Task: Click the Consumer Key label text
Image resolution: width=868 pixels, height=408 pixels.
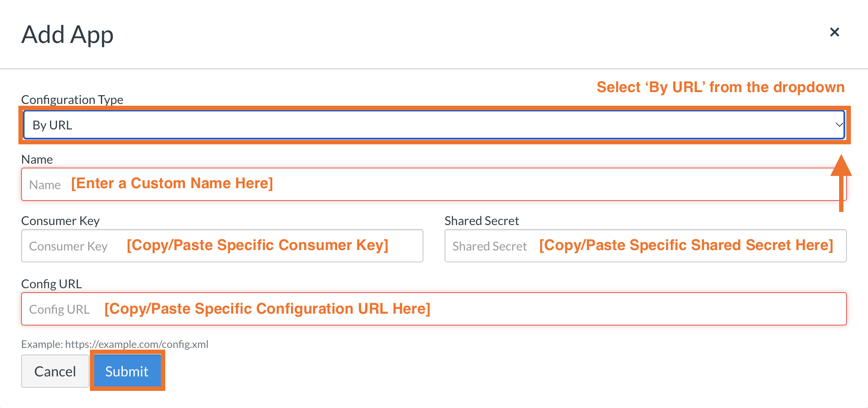Action: pyautogui.click(x=60, y=221)
